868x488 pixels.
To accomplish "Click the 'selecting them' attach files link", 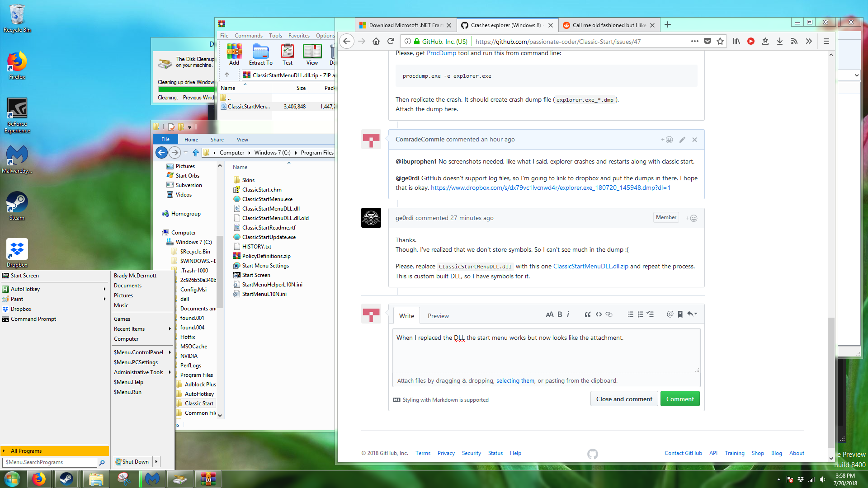I will coord(515,381).
